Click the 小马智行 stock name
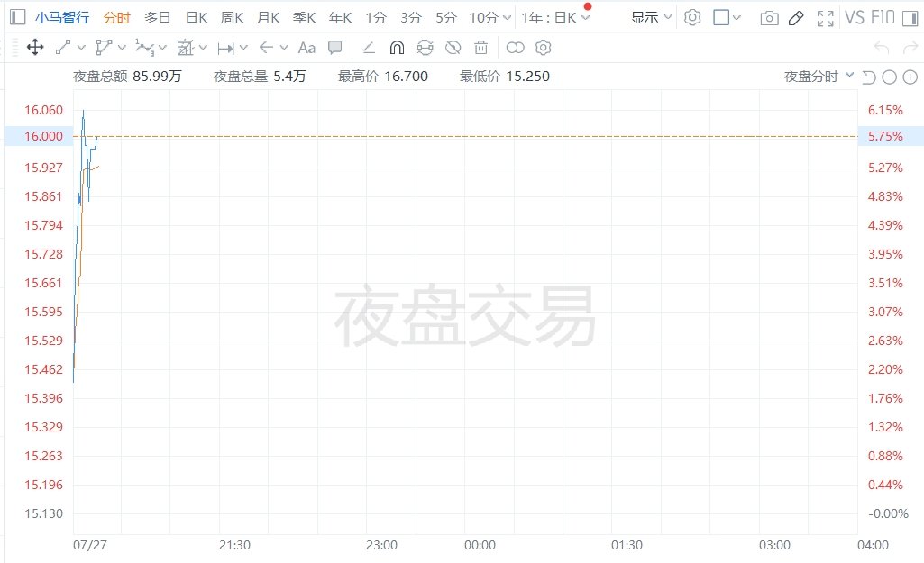 pyautogui.click(x=62, y=18)
